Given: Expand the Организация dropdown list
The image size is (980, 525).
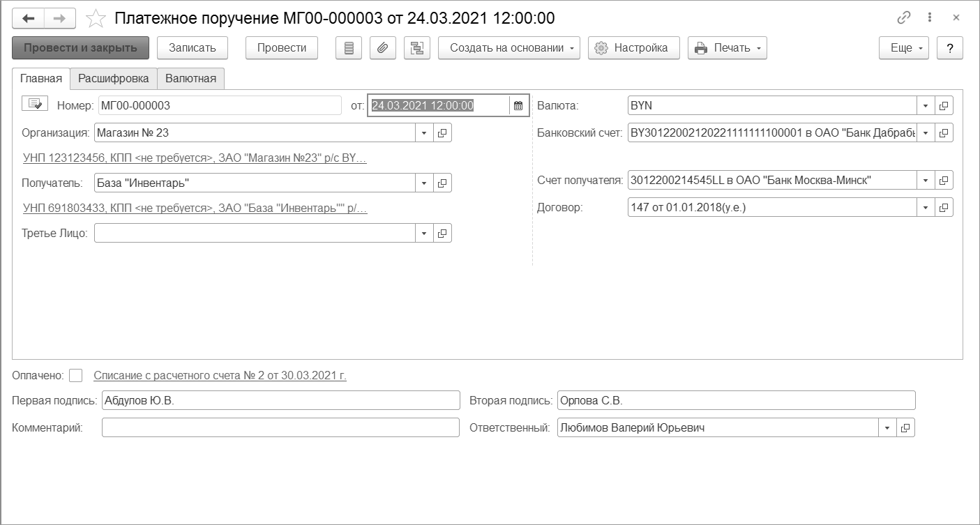Looking at the screenshot, I should pos(425,132).
